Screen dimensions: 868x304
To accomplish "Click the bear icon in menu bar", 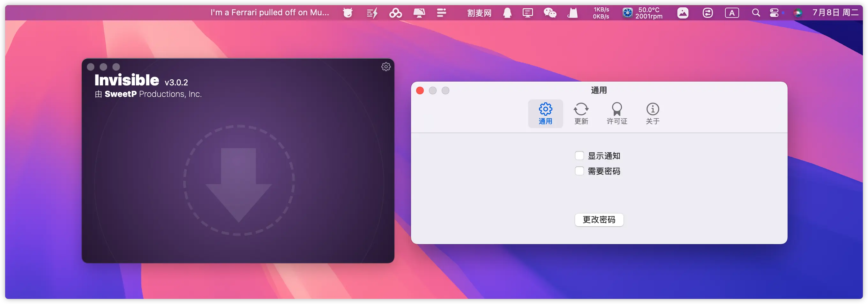I will (x=348, y=13).
